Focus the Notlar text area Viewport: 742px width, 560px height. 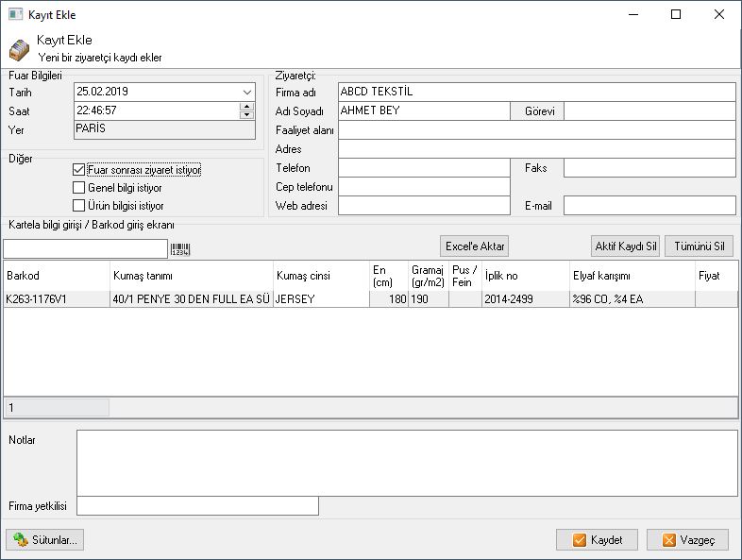click(x=406, y=463)
